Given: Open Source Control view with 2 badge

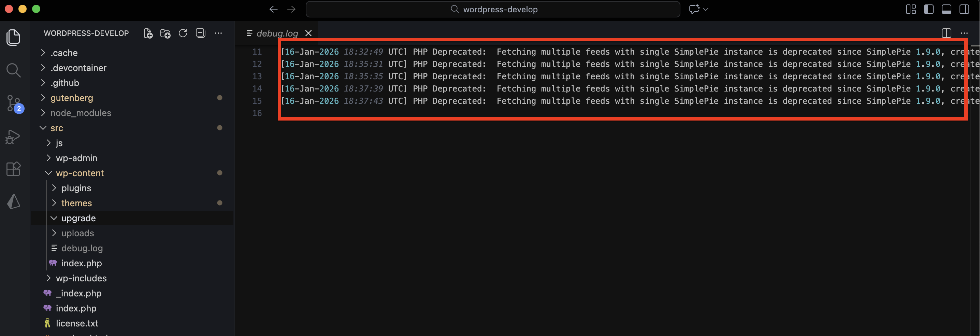Looking at the screenshot, I should coord(14,103).
